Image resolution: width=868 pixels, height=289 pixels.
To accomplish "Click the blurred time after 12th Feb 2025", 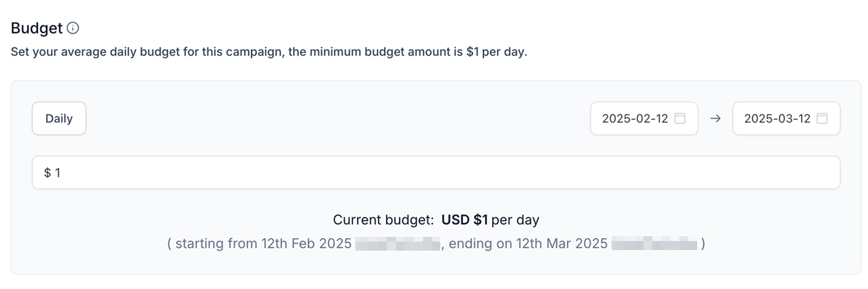I will pos(398,244).
